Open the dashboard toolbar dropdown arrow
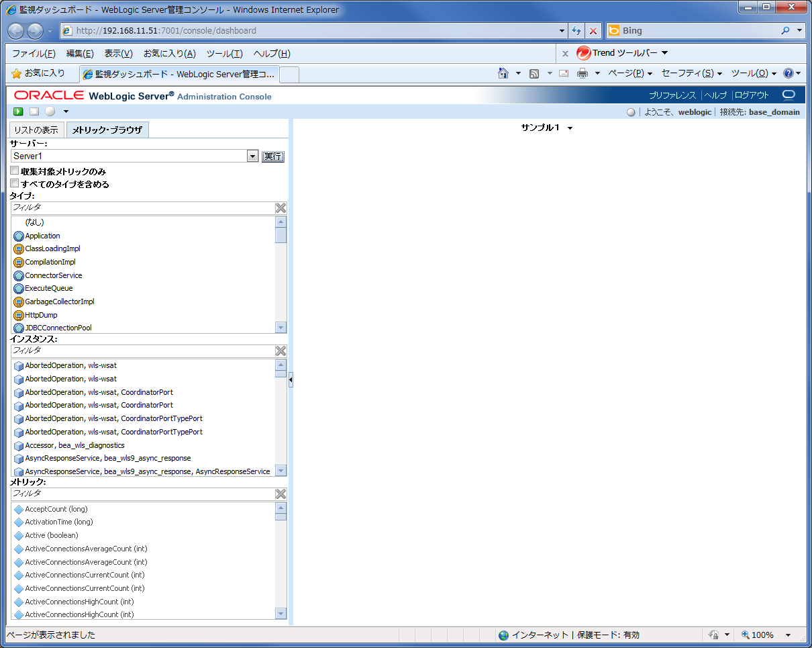The image size is (812, 648). [x=66, y=111]
